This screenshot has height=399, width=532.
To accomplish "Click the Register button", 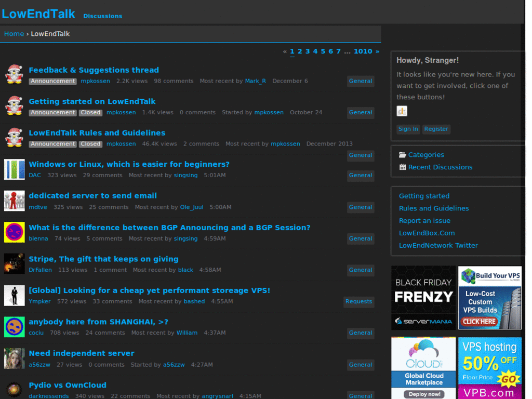I will point(436,129).
